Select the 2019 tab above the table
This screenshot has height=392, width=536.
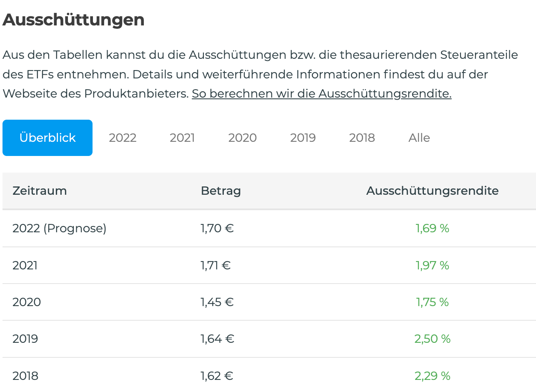pos(303,138)
